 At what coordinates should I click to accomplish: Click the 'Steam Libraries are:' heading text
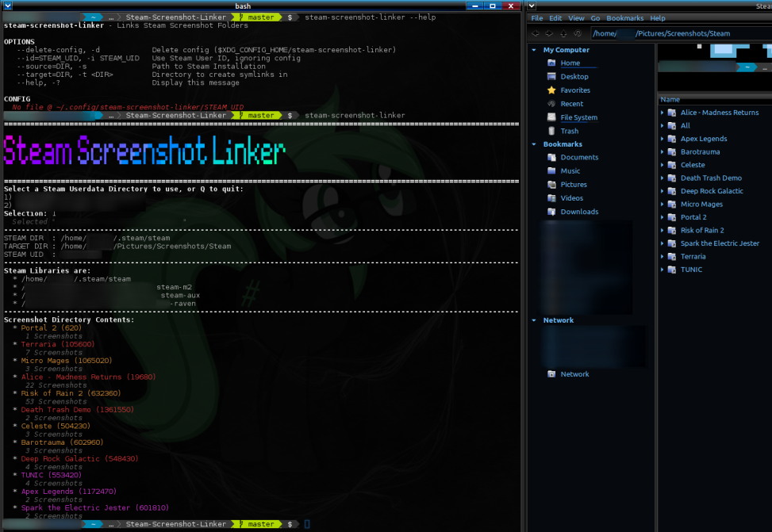click(48, 270)
